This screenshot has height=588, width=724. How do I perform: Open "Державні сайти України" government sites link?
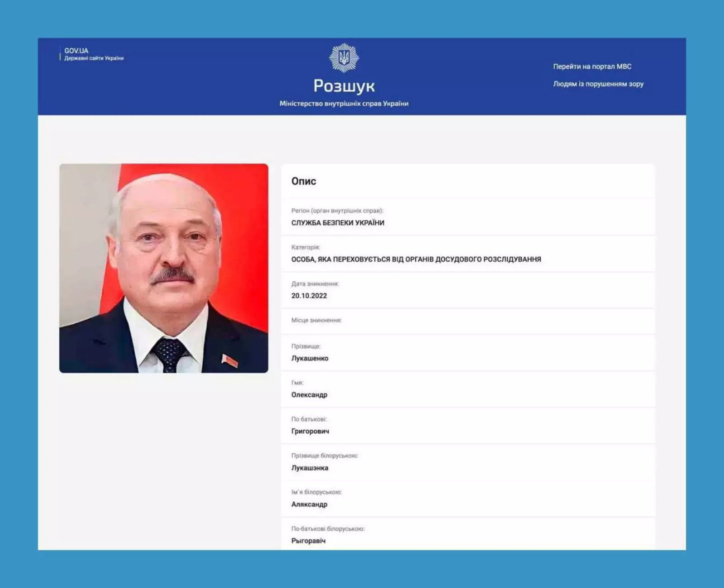(x=94, y=58)
